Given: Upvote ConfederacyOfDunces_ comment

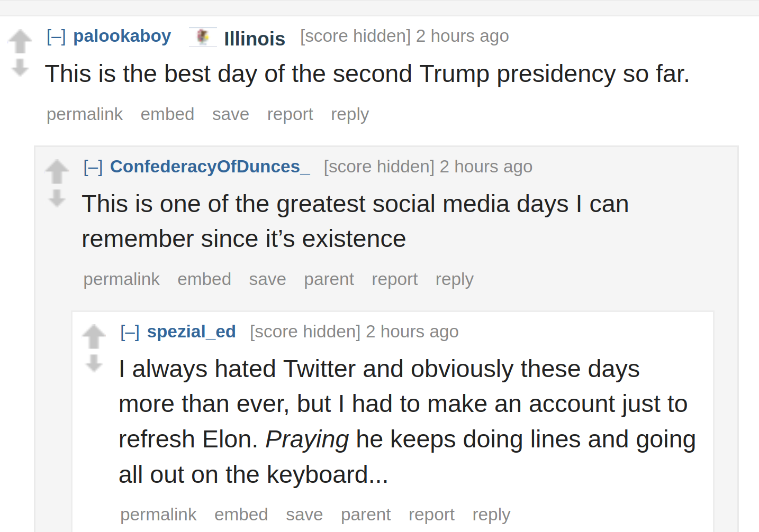Looking at the screenshot, I should (x=57, y=172).
